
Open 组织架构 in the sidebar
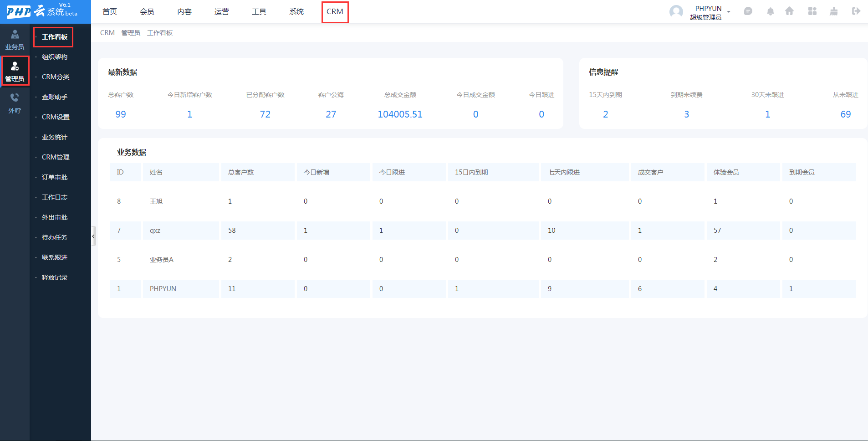(x=55, y=57)
